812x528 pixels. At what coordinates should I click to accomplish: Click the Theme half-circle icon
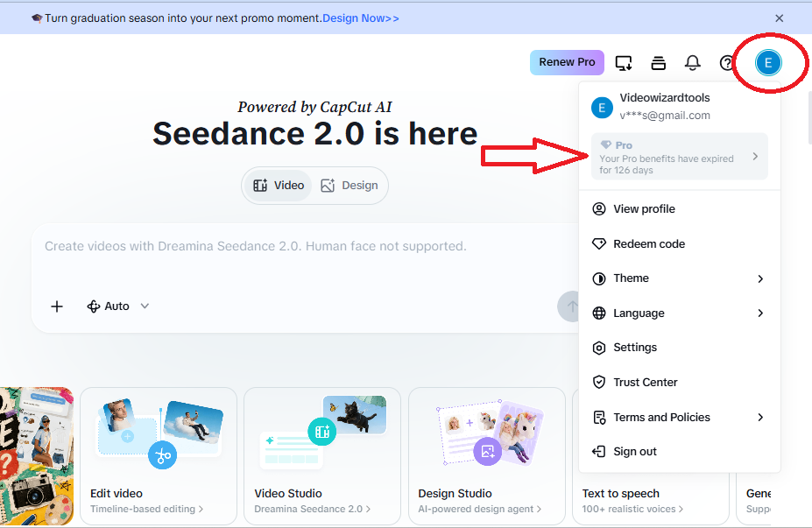click(x=599, y=278)
